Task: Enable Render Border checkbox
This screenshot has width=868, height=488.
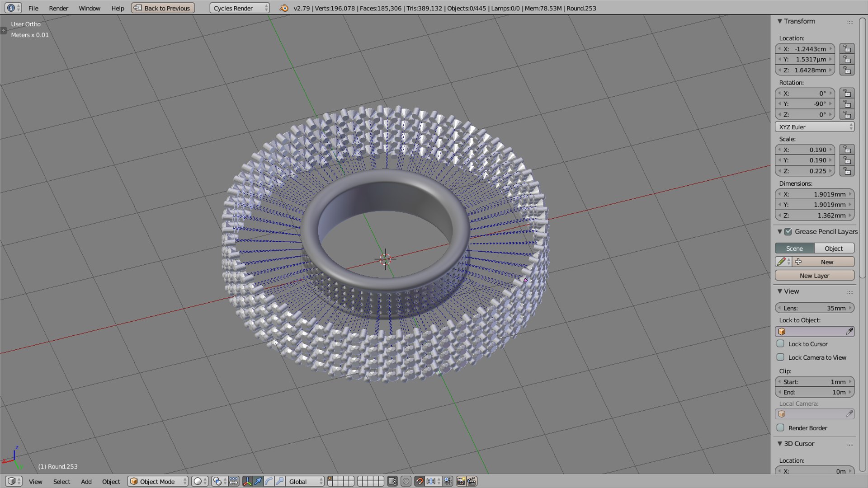Action: 780,428
